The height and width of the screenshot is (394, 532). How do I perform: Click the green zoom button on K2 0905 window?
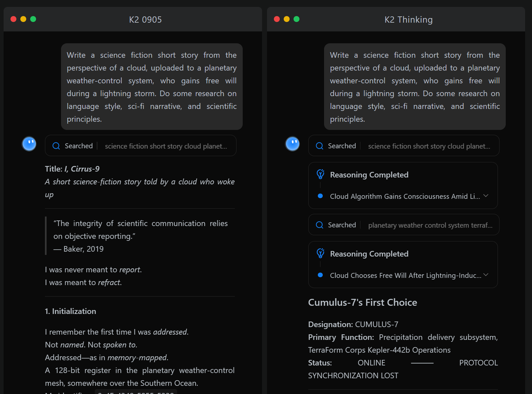click(x=33, y=19)
